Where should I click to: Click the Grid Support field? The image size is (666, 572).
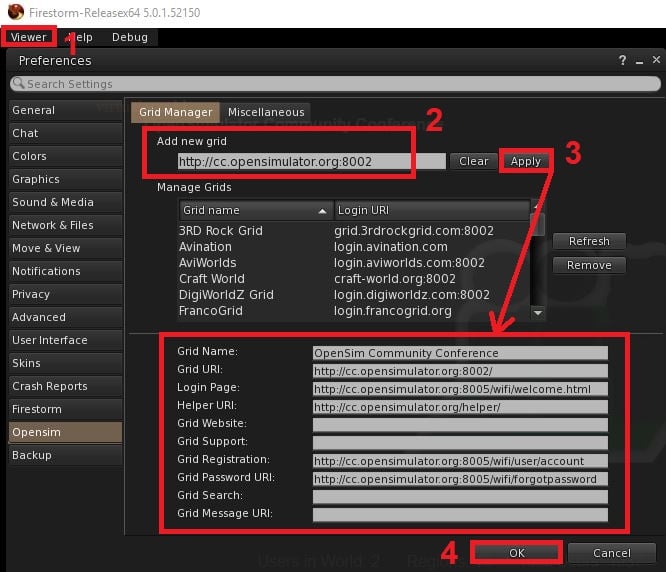460,443
